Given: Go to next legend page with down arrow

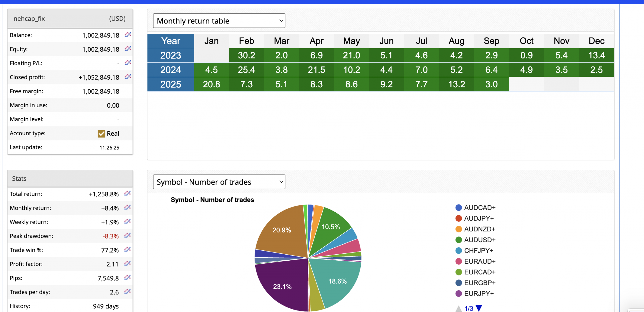Looking at the screenshot, I should (x=479, y=308).
